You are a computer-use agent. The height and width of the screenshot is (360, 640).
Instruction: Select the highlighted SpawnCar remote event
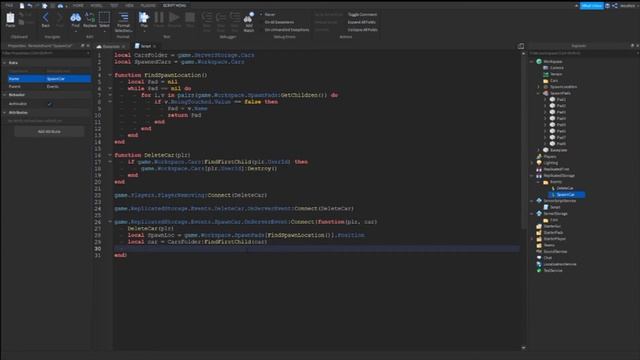(x=566, y=195)
